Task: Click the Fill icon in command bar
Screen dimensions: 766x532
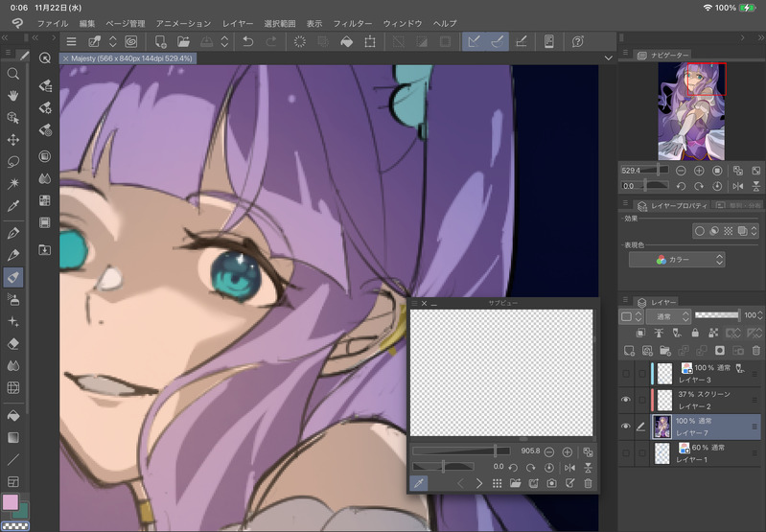Action: pyautogui.click(x=346, y=42)
